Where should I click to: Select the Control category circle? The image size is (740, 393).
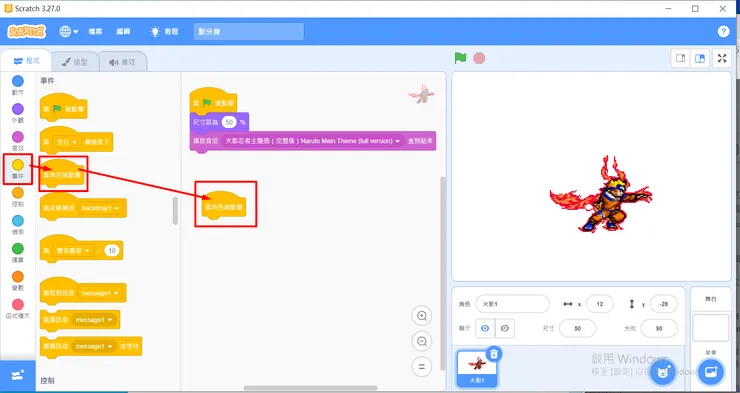(17, 192)
